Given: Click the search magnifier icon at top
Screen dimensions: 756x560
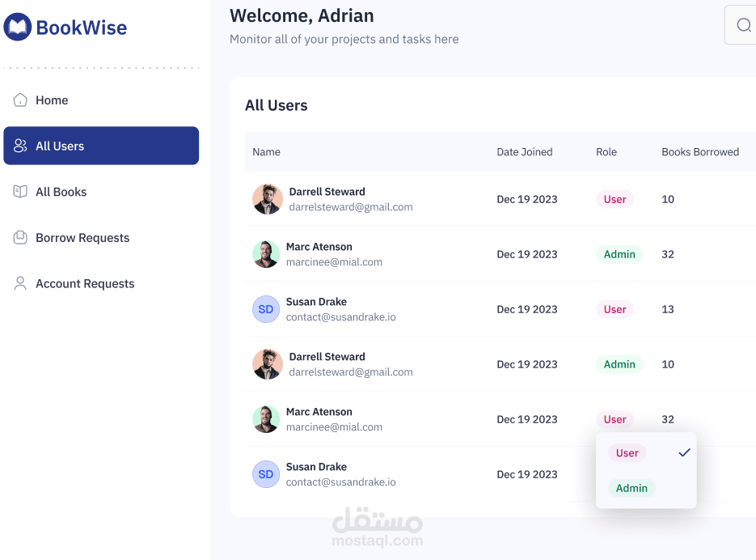Looking at the screenshot, I should [744, 25].
